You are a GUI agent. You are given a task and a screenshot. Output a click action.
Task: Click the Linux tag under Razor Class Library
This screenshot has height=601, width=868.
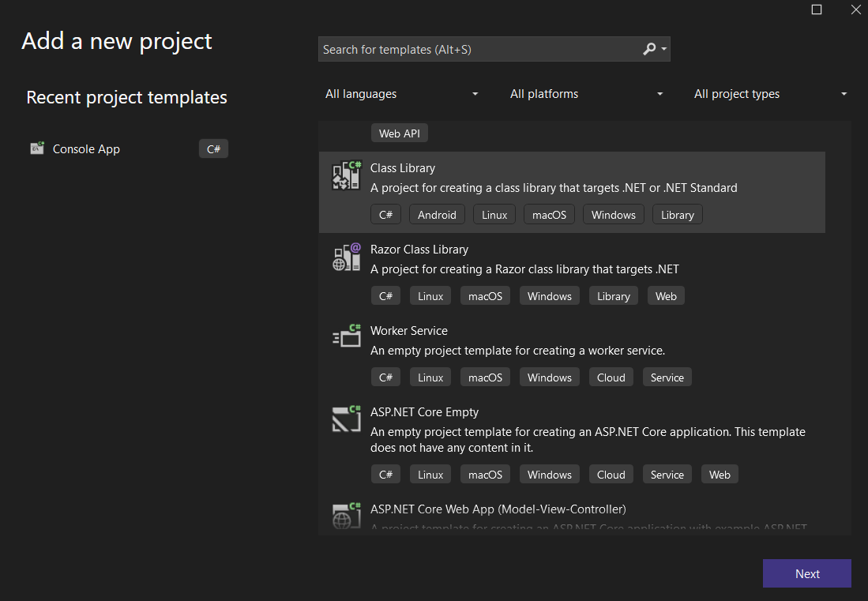tap(430, 296)
